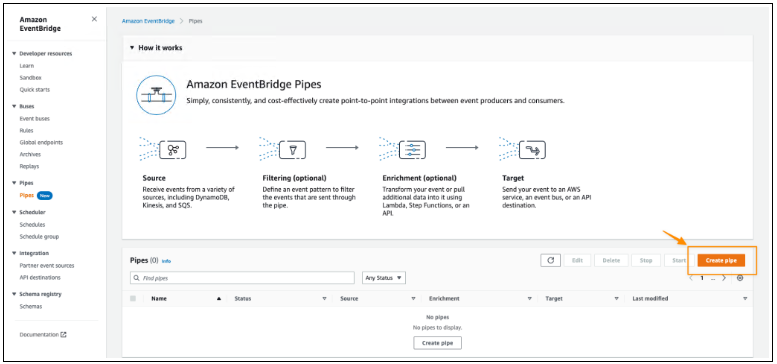
Task: Click the Enrichment sliders icon
Action: [412, 149]
